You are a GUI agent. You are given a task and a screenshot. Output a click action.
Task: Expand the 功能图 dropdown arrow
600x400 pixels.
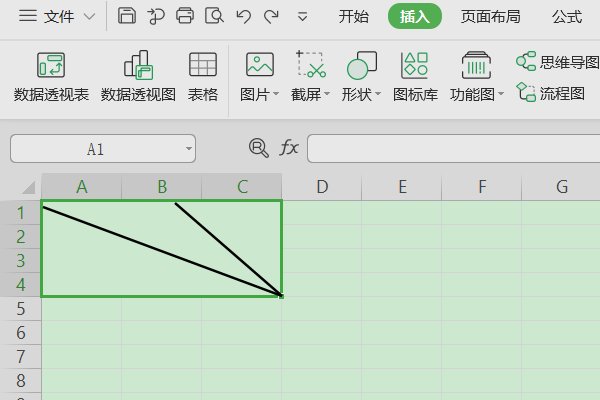501,94
